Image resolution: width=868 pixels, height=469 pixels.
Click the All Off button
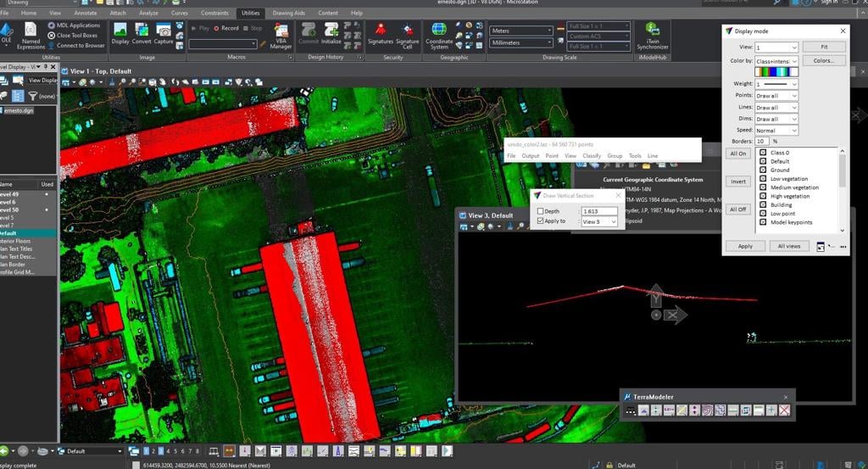[738, 209]
